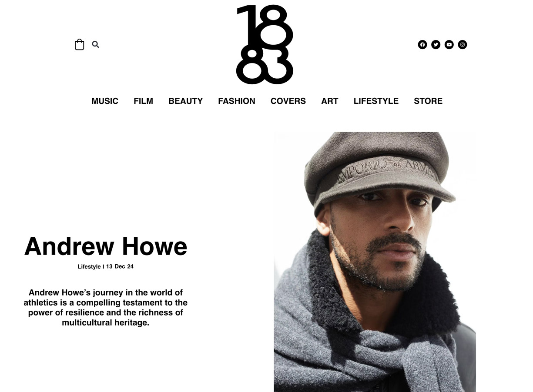
Task: Navigate to the FASHION section
Action: (237, 101)
